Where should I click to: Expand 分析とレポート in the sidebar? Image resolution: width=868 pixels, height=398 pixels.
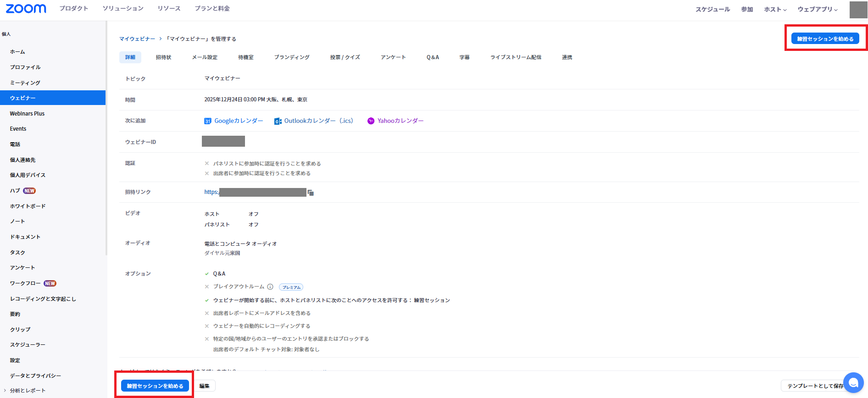coord(27,391)
